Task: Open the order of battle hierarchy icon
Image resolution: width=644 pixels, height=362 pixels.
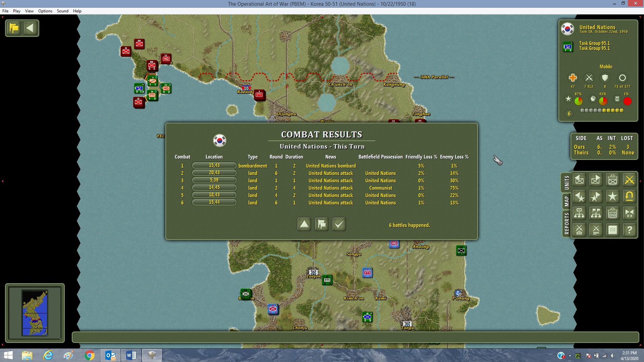Action: [x=579, y=213]
